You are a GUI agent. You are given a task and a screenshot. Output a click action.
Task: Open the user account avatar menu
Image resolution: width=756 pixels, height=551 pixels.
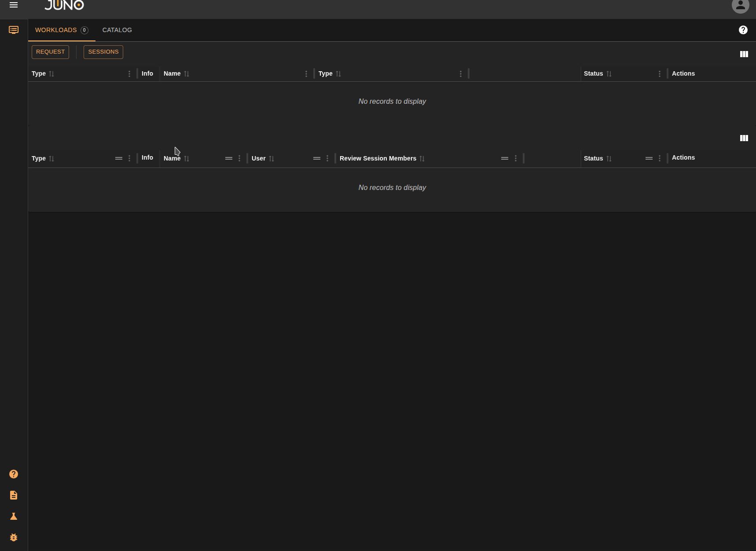click(x=740, y=6)
